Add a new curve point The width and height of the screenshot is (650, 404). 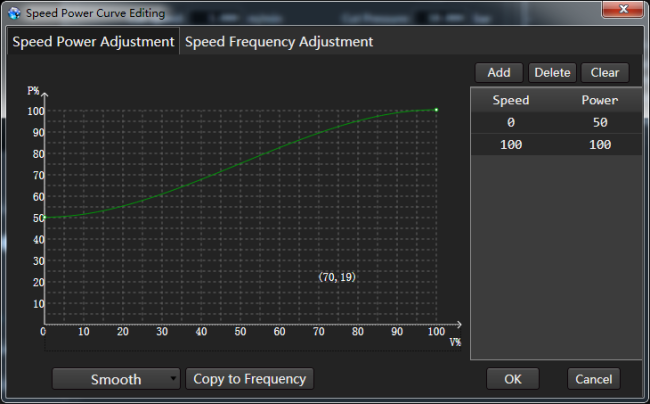499,73
